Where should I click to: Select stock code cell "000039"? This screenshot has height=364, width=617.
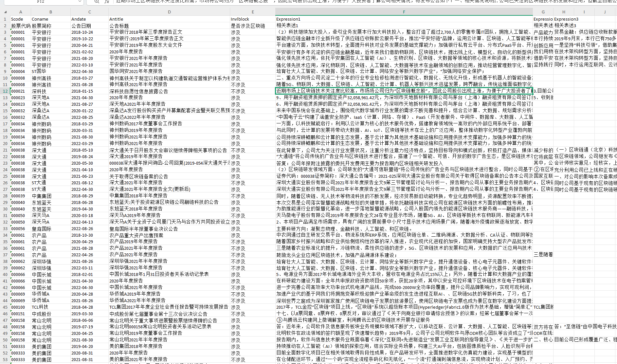pos(21,196)
